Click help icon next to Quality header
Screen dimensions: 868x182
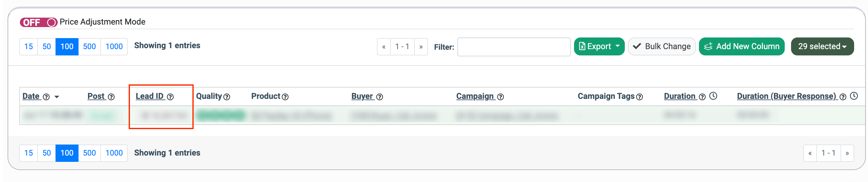pyautogui.click(x=227, y=97)
